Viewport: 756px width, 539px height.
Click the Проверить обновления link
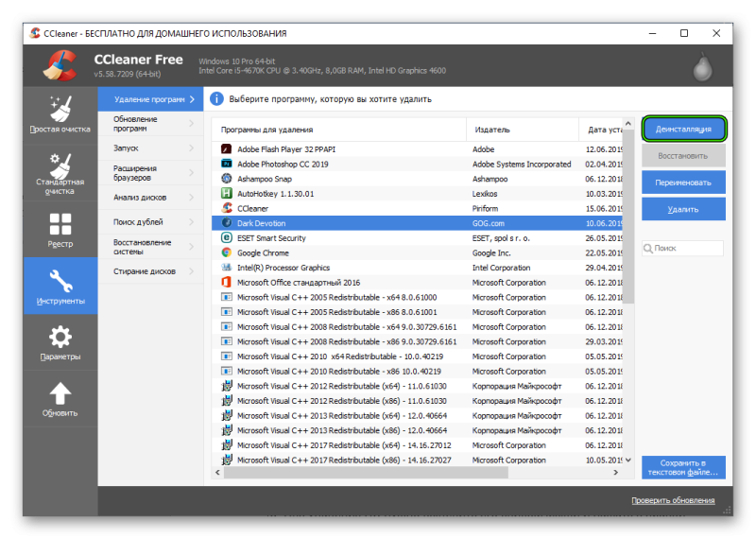pos(673,500)
